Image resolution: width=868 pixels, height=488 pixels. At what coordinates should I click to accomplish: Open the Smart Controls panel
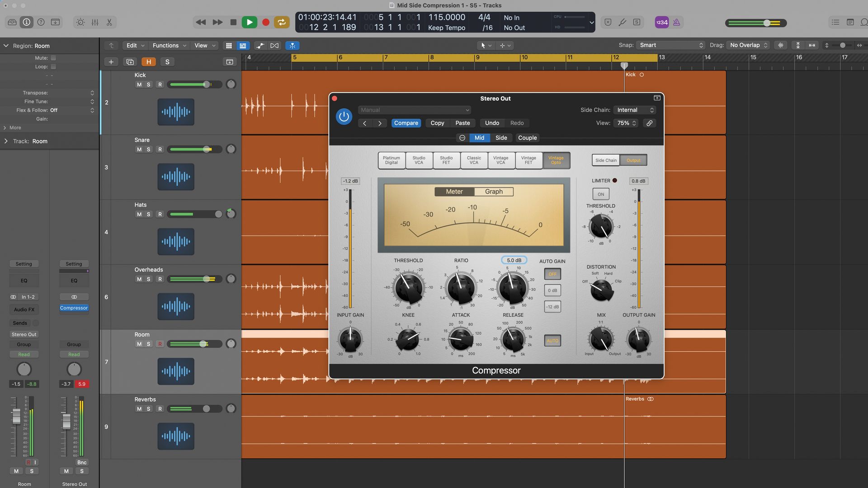(80, 22)
